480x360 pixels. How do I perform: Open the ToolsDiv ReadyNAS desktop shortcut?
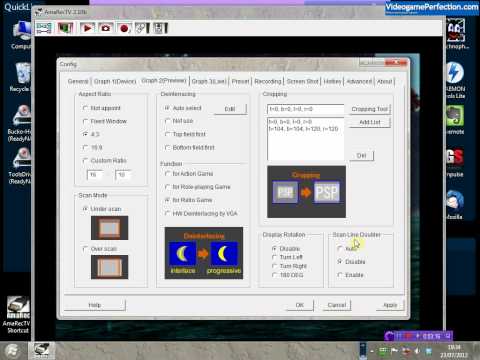(x=21, y=166)
